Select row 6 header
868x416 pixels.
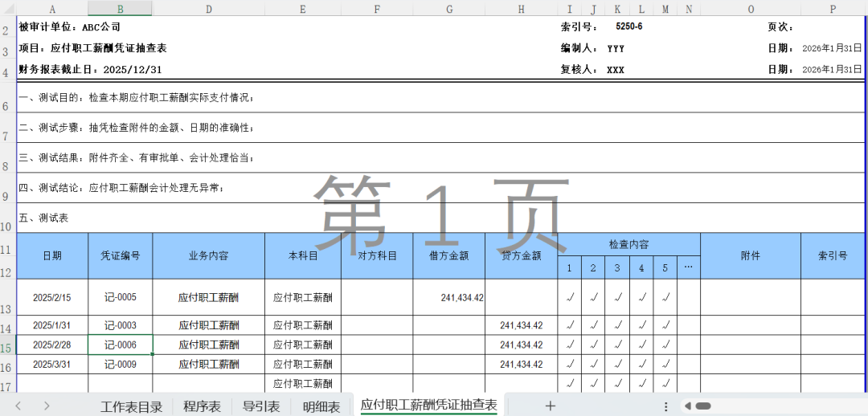8,98
